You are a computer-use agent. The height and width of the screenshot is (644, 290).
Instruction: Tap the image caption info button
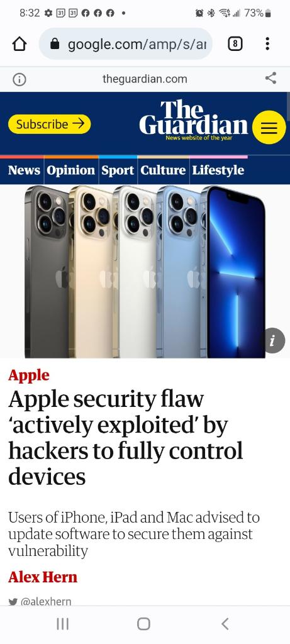click(x=272, y=340)
